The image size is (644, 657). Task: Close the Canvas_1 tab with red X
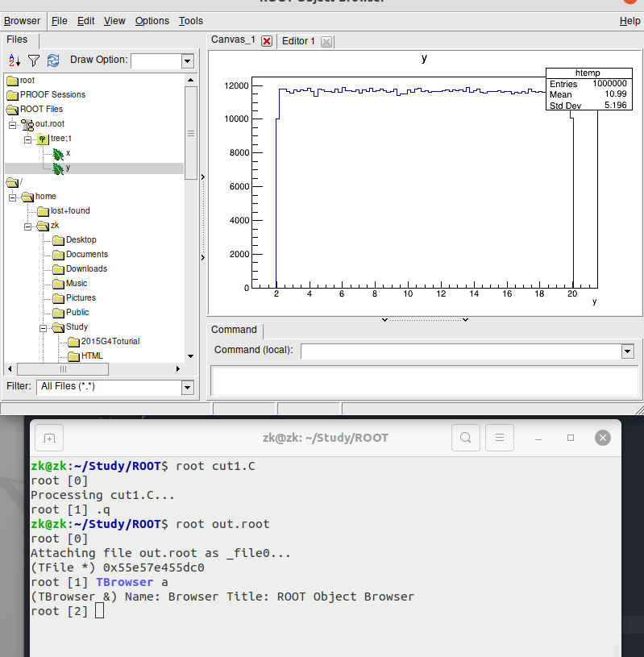[267, 41]
